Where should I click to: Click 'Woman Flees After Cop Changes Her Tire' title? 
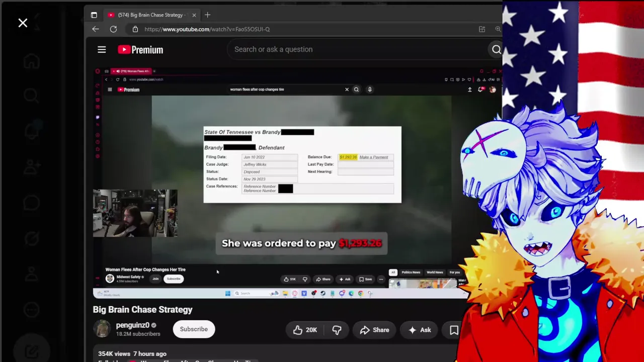(x=145, y=269)
